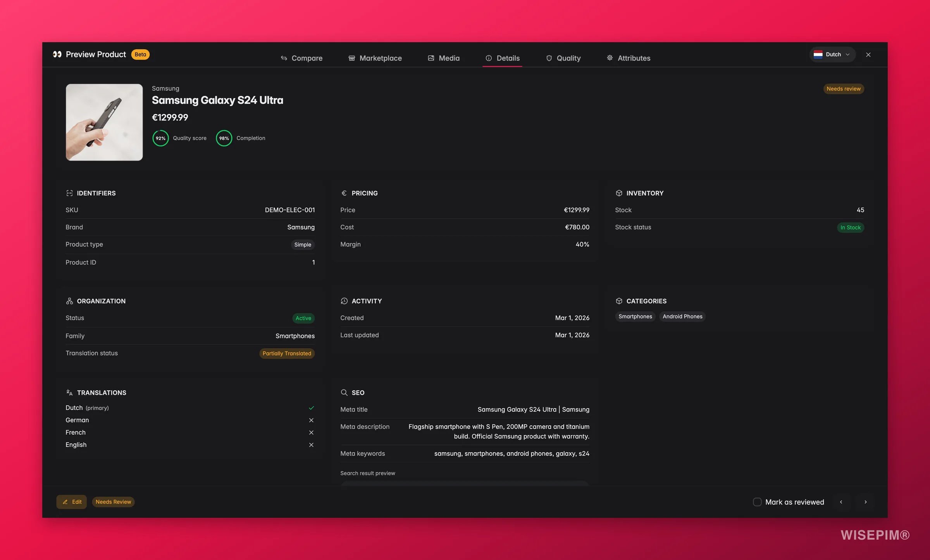The height and width of the screenshot is (560, 930).
Task: Click the Simple product type badge
Action: [x=303, y=245]
